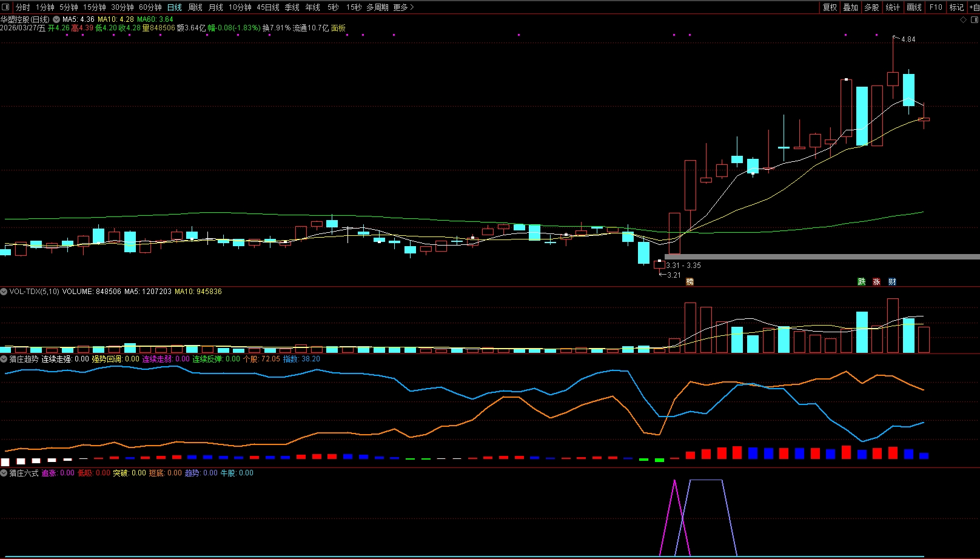Viewport: 980px width, 559px height.
Task: Open the 猎庄六式 indicator dropdown arrow
Action: tap(4, 473)
